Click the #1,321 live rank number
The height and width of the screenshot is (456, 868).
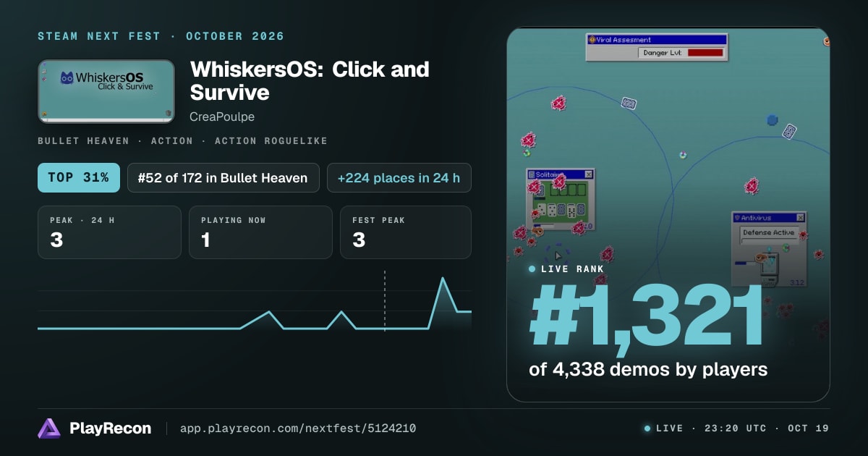click(647, 317)
